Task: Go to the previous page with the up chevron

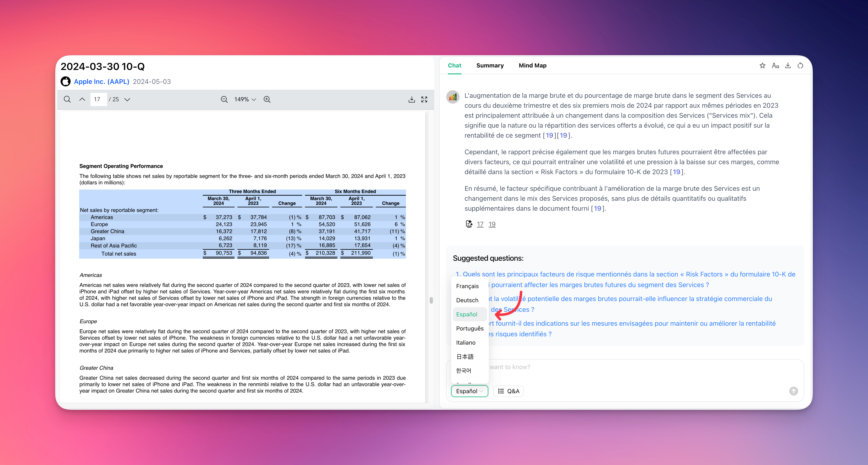Action: (82, 99)
